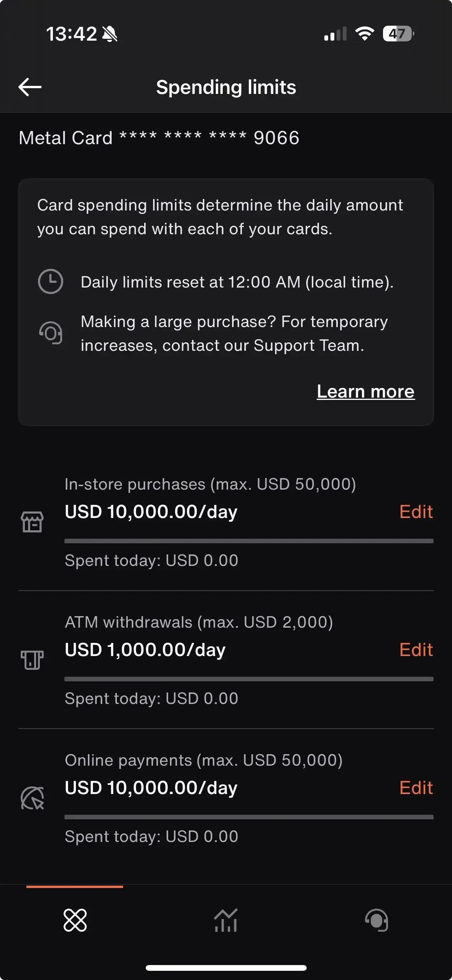Tap the ATM withdrawals spending progress bar
Screen dimensions: 452x980
pos(249,679)
